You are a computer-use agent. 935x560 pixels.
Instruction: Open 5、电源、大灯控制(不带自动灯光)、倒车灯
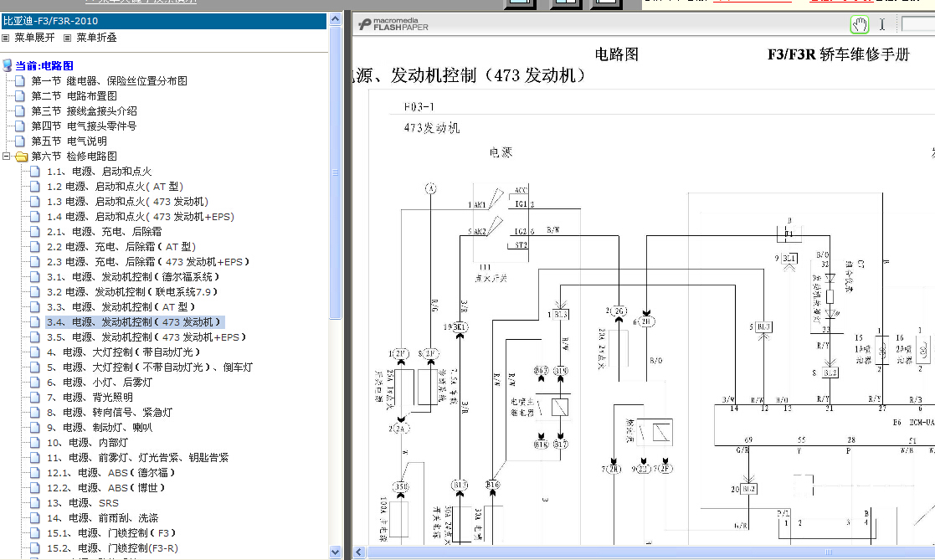(150, 367)
